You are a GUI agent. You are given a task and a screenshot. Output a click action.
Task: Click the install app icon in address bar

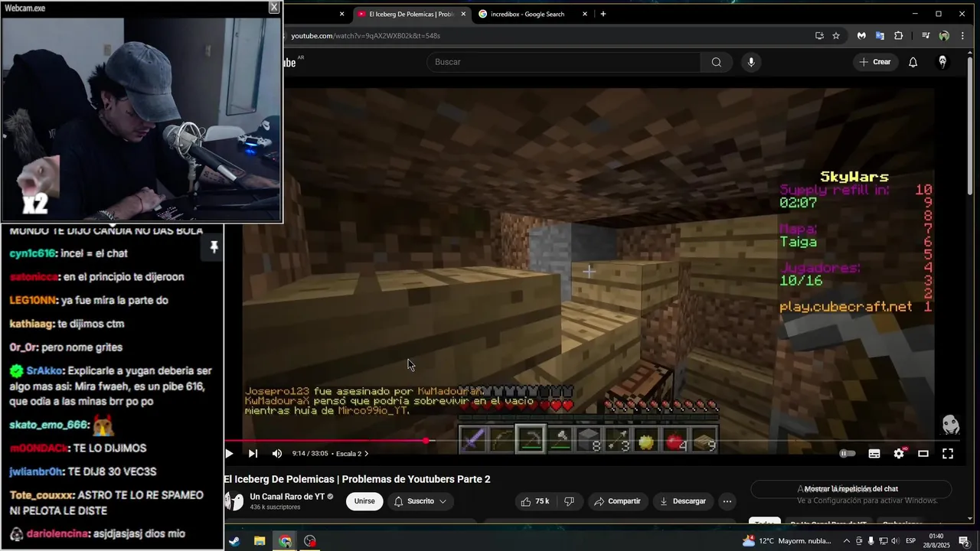tap(819, 36)
